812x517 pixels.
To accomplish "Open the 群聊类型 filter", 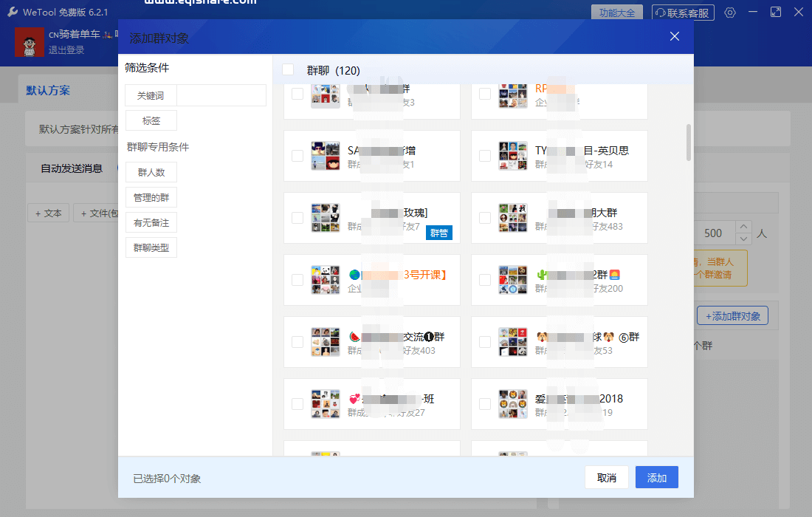I will click(x=151, y=247).
